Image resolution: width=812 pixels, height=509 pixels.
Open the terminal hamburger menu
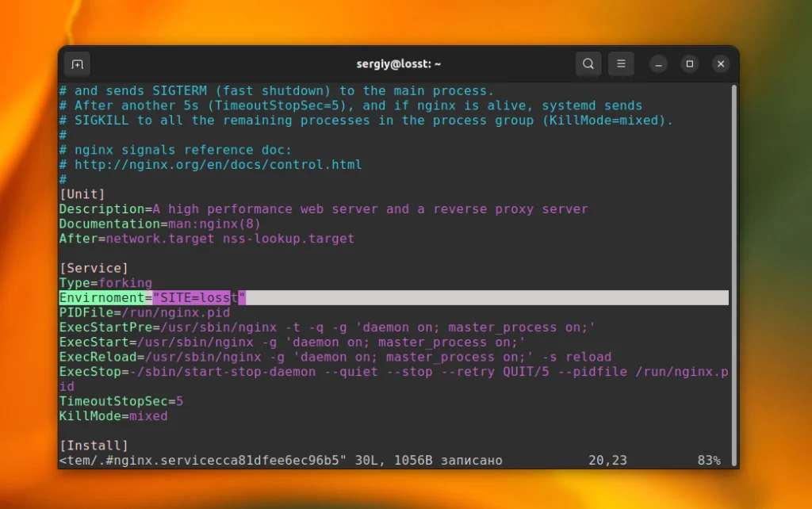pos(621,63)
